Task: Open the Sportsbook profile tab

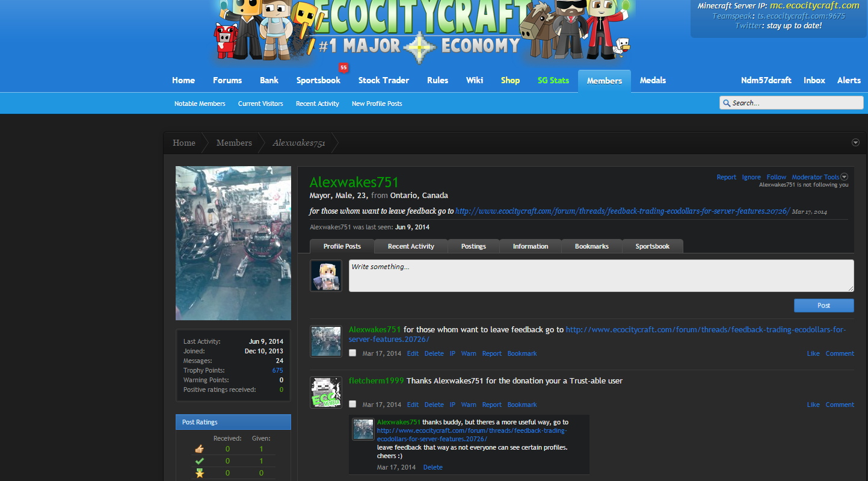Action: (653, 246)
